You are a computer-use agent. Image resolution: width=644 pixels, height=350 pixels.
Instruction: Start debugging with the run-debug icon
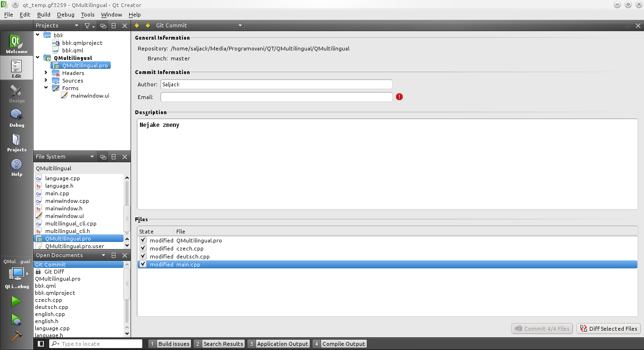(x=17, y=319)
